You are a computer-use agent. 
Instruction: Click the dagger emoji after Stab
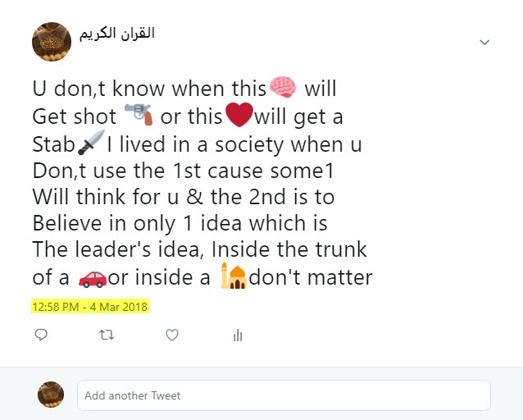pyautogui.click(x=91, y=143)
